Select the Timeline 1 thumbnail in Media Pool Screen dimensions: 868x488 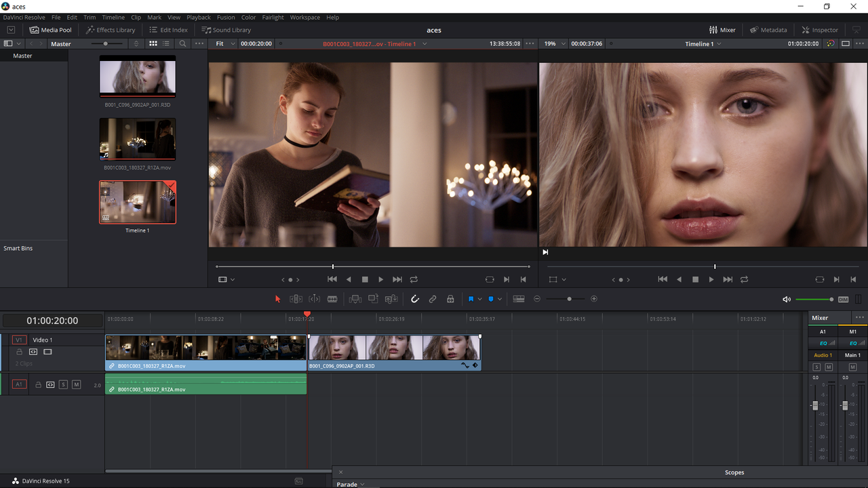pos(138,202)
